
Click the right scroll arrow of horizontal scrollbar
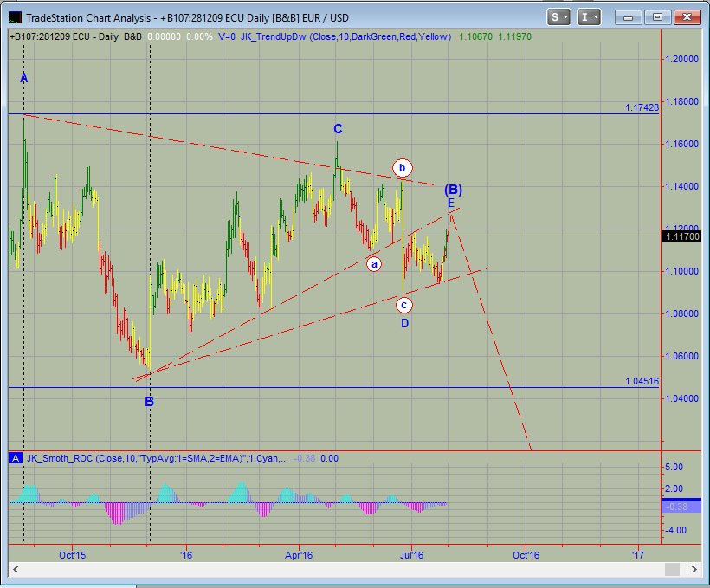pyautogui.click(x=694, y=569)
